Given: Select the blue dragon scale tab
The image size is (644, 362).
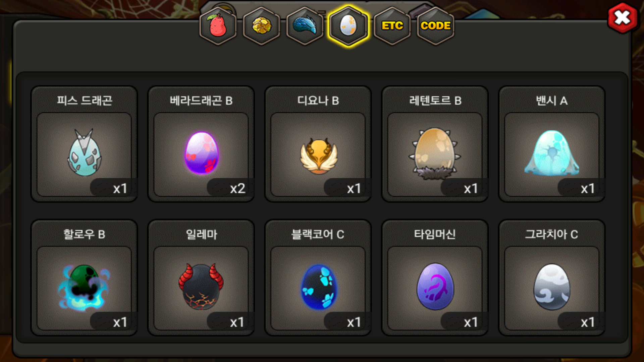Looking at the screenshot, I should (305, 26).
